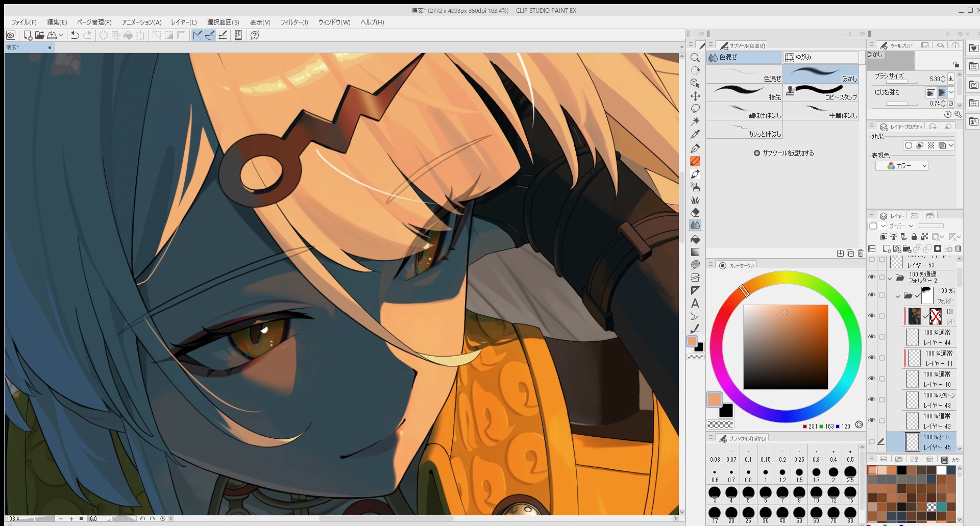The height and width of the screenshot is (526, 980).
Task: Click the Undo arrow in toolbar
Action: click(x=75, y=35)
